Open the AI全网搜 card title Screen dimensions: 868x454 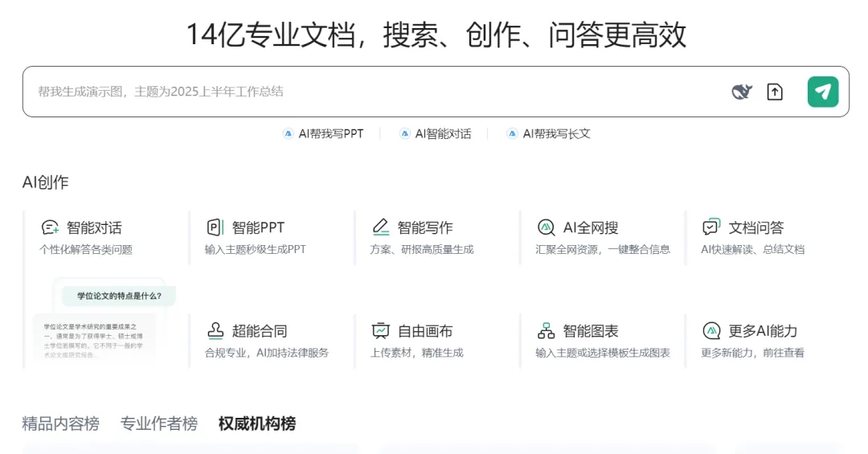pos(591,227)
